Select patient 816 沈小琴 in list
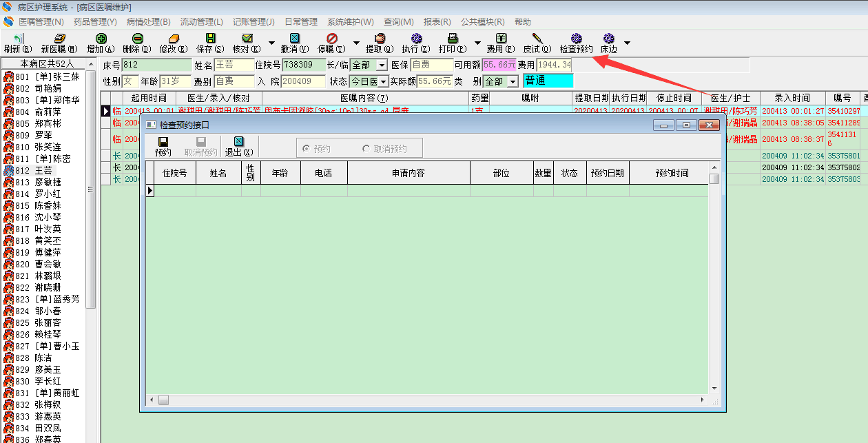Viewport: 868px width, 443px height. coord(39,217)
